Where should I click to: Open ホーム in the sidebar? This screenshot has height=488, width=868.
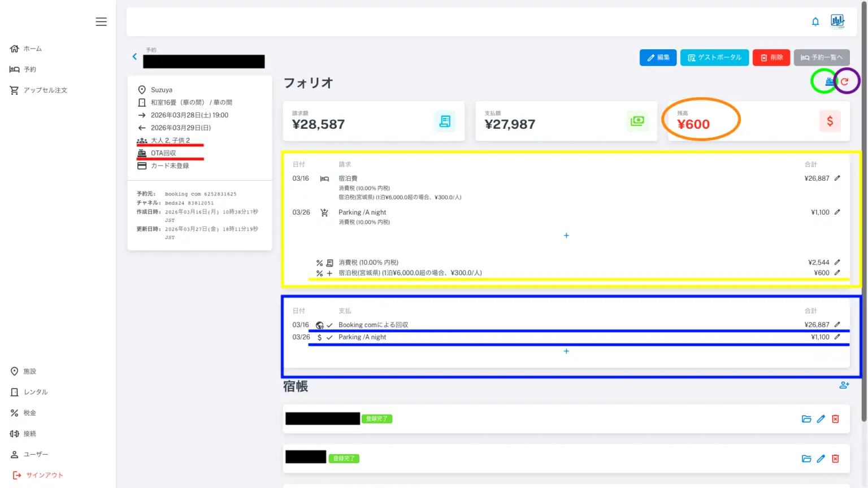[x=32, y=49]
